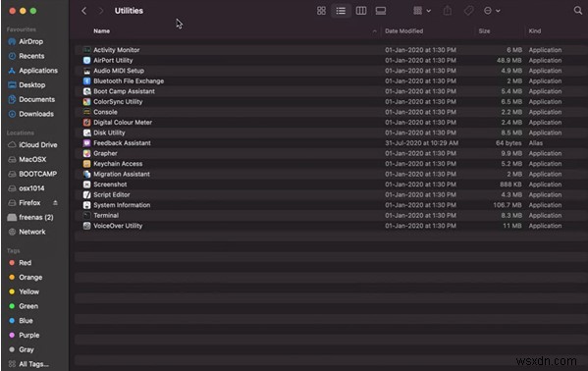Screen dimensions: 588x371
Task: Go back with the left chevron
Action: 84,11
